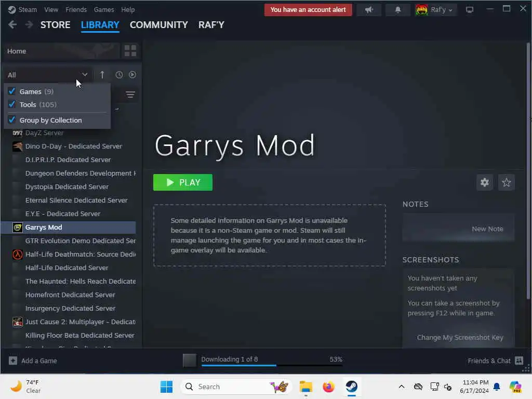Uncheck the Tools filter checkbox
This screenshot has height=399, width=532.
click(12, 104)
